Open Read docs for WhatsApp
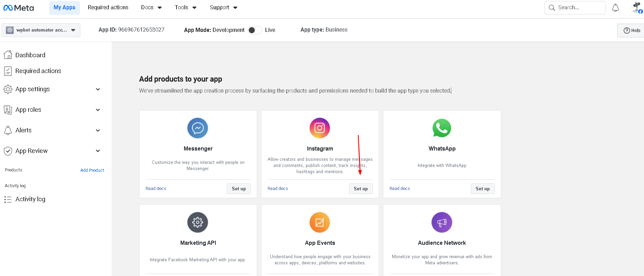Image resolution: width=644 pixels, height=276 pixels. point(399,189)
